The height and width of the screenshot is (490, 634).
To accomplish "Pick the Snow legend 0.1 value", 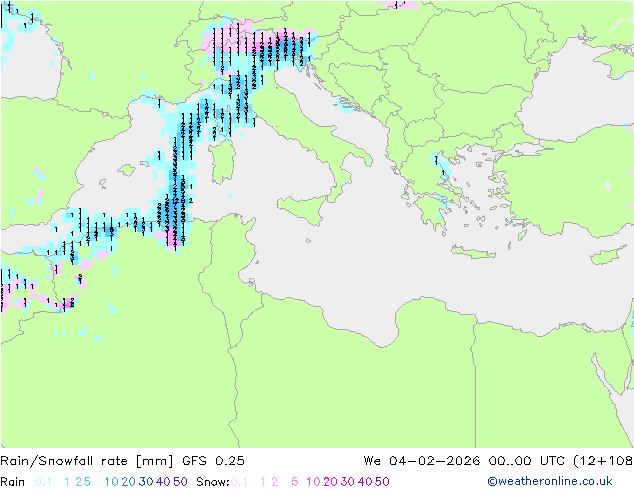I will pos(239,482).
